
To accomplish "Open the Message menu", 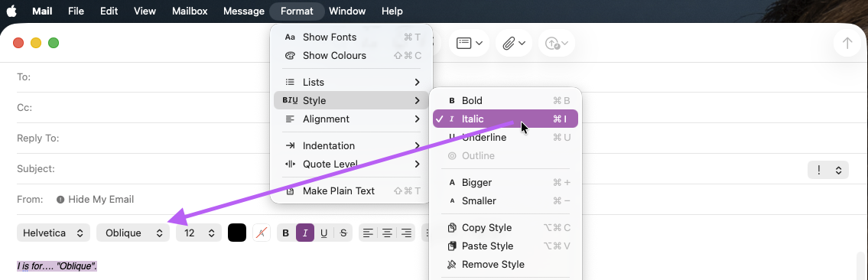I will (243, 11).
